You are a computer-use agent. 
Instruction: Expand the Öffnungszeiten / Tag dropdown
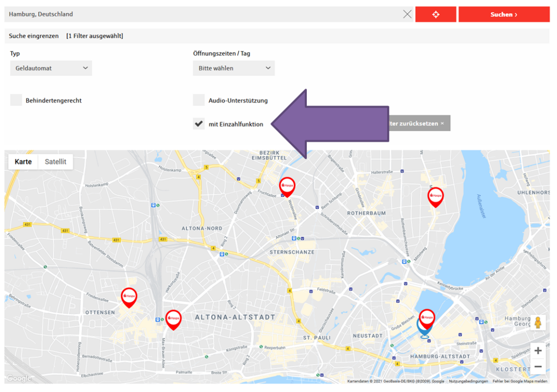point(234,68)
